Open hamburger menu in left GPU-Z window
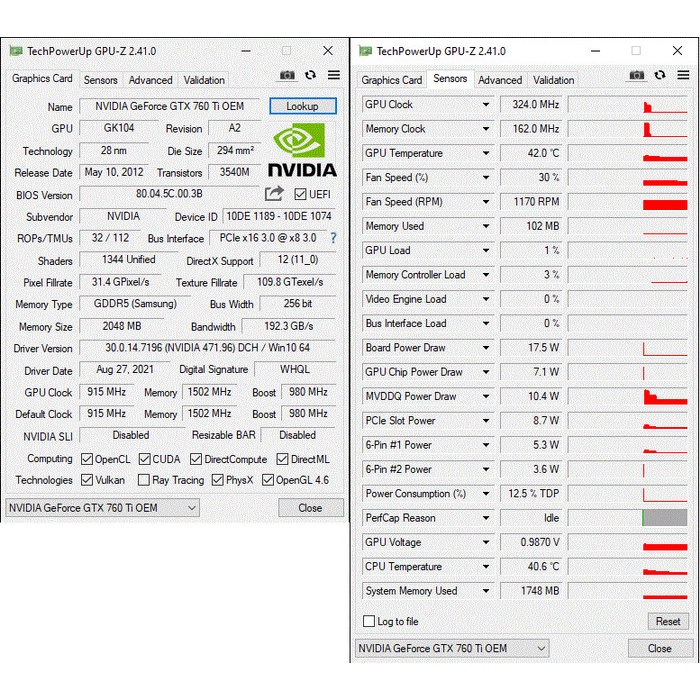 pos(333,75)
